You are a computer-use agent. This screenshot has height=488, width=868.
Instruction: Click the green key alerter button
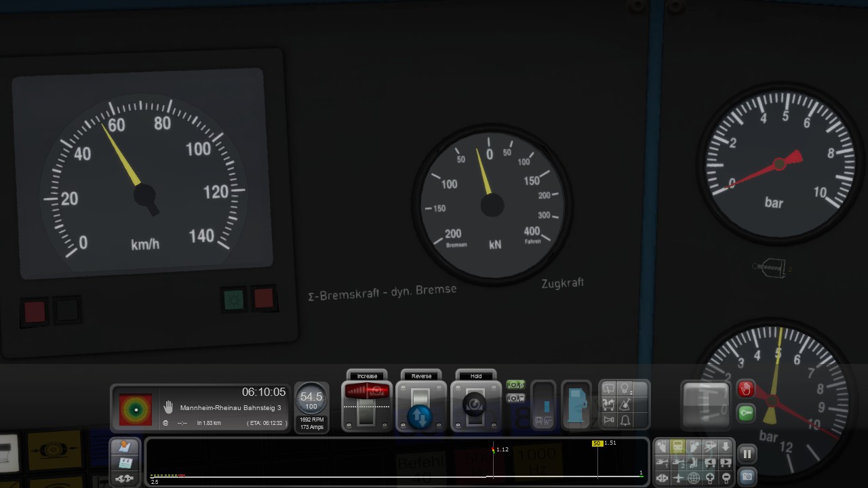pyautogui.click(x=746, y=412)
